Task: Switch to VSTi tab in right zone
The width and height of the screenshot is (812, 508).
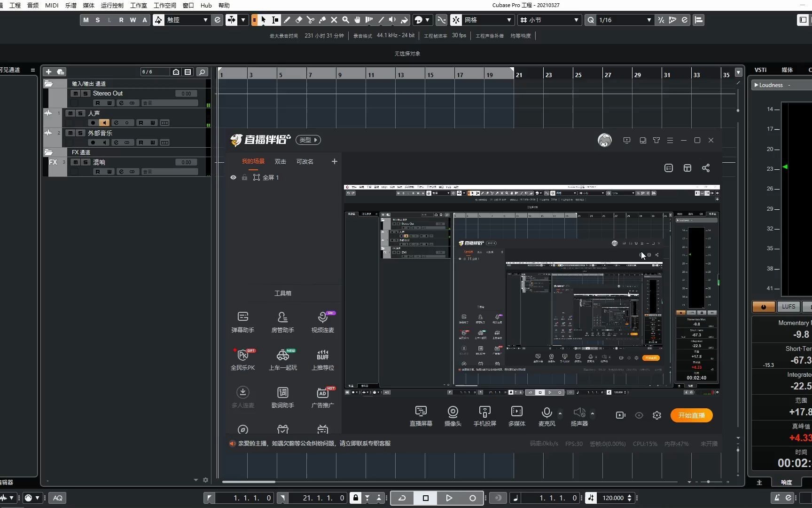Action: 760,70
